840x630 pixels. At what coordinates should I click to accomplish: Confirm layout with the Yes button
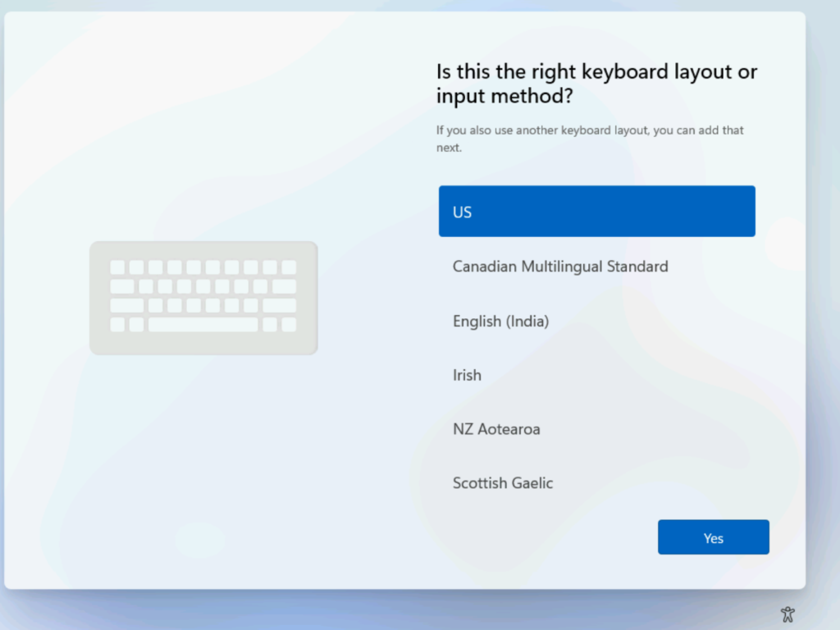714,537
